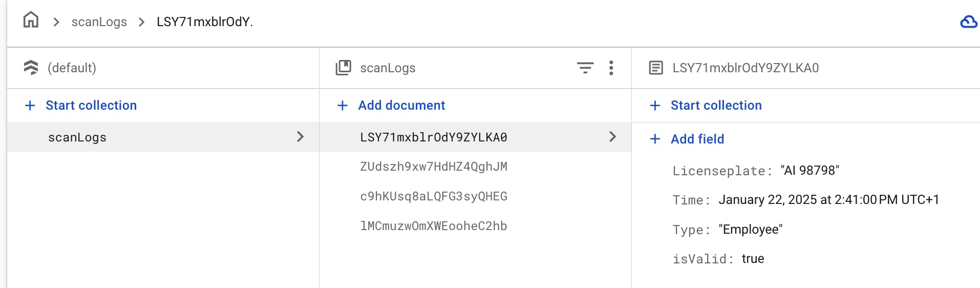Image resolution: width=980 pixels, height=288 pixels.
Task: Open the three-dot menu for scanLogs collection
Action: tap(611, 68)
